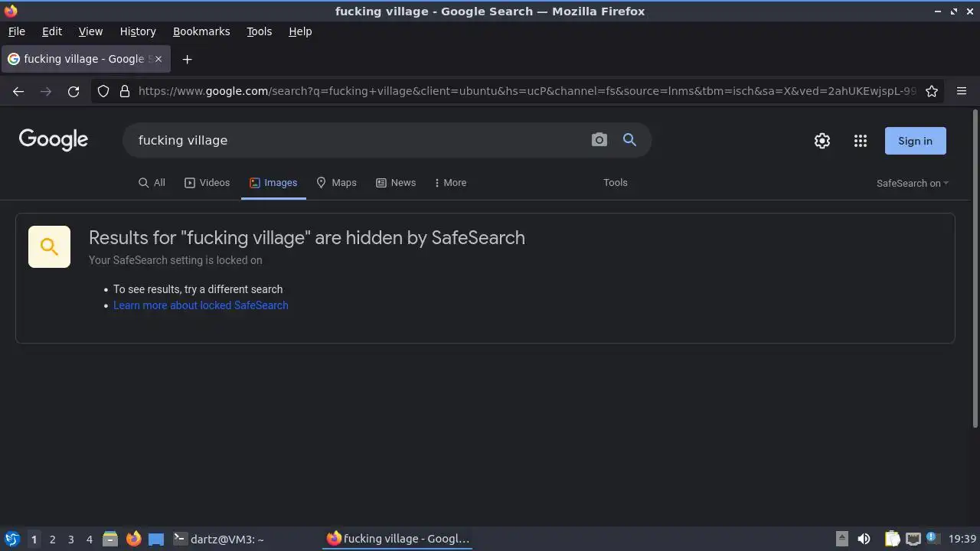Open the Help menu
The height and width of the screenshot is (551, 980).
(x=300, y=31)
